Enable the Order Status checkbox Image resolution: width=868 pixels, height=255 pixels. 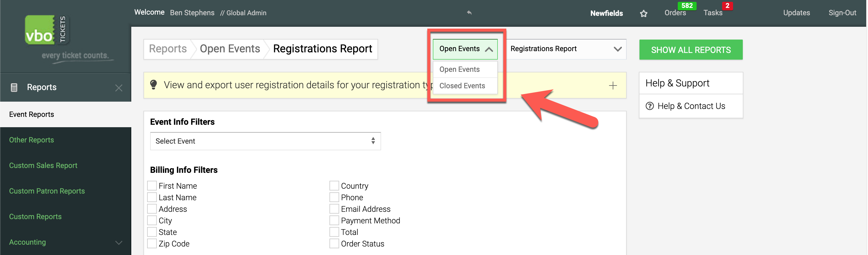pos(334,243)
